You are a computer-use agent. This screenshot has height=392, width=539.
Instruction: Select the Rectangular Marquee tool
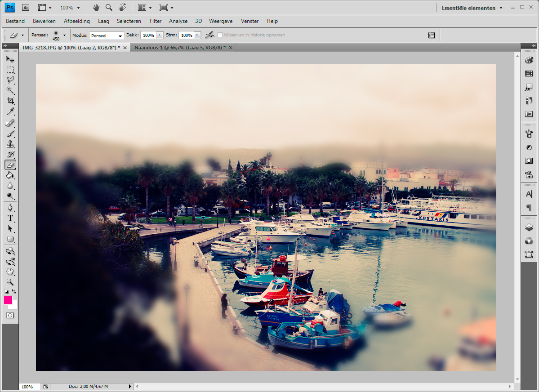[10, 70]
